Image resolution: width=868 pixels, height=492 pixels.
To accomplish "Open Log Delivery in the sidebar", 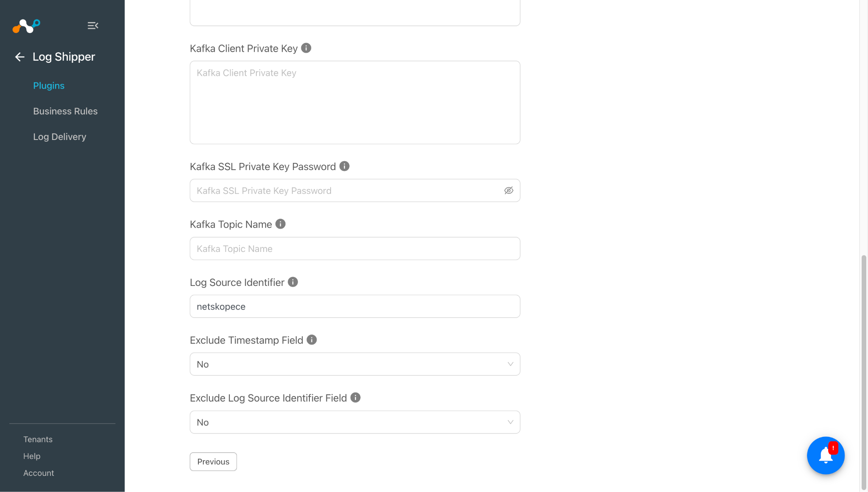I will pyautogui.click(x=60, y=137).
